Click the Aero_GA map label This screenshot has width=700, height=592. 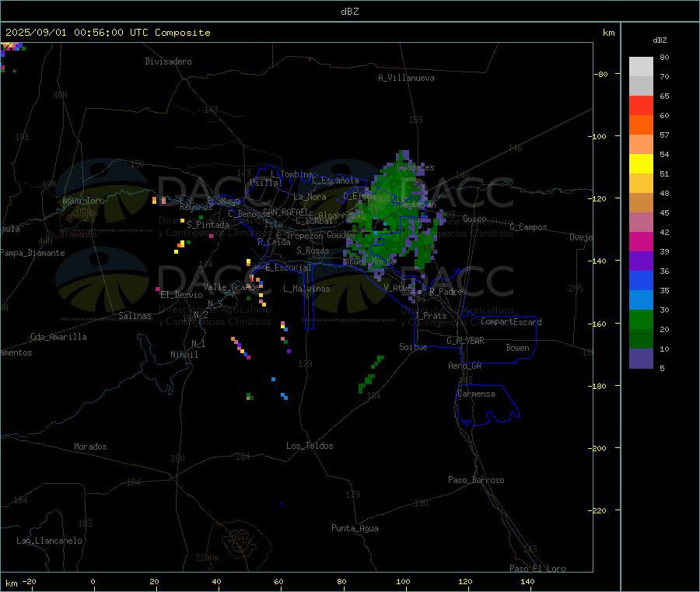(x=465, y=366)
